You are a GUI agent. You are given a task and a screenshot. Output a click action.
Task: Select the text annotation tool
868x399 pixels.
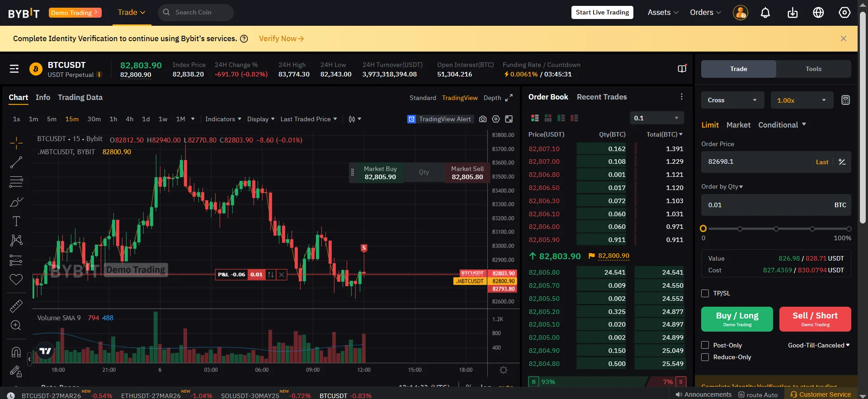tap(16, 221)
